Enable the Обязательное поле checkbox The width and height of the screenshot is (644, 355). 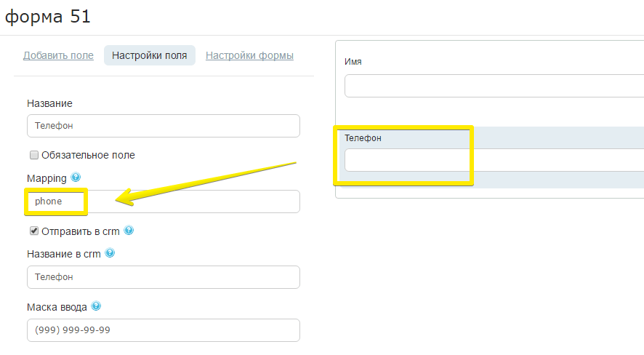(34, 155)
